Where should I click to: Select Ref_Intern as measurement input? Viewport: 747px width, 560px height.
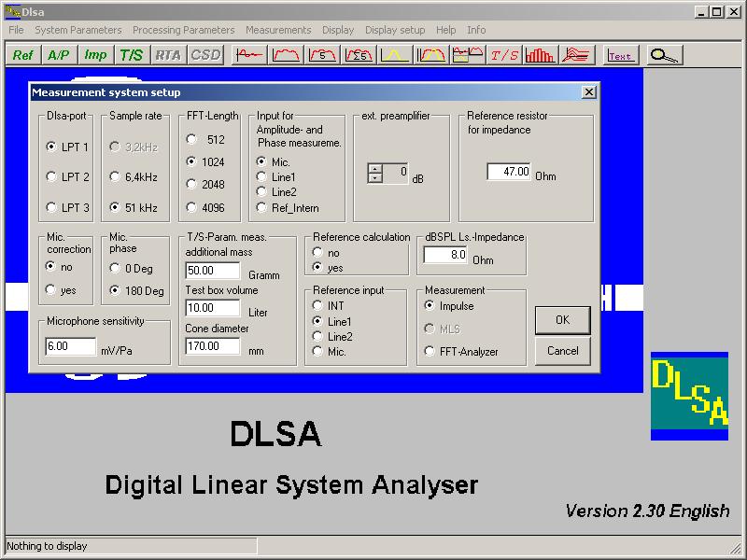pyautogui.click(x=288, y=207)
